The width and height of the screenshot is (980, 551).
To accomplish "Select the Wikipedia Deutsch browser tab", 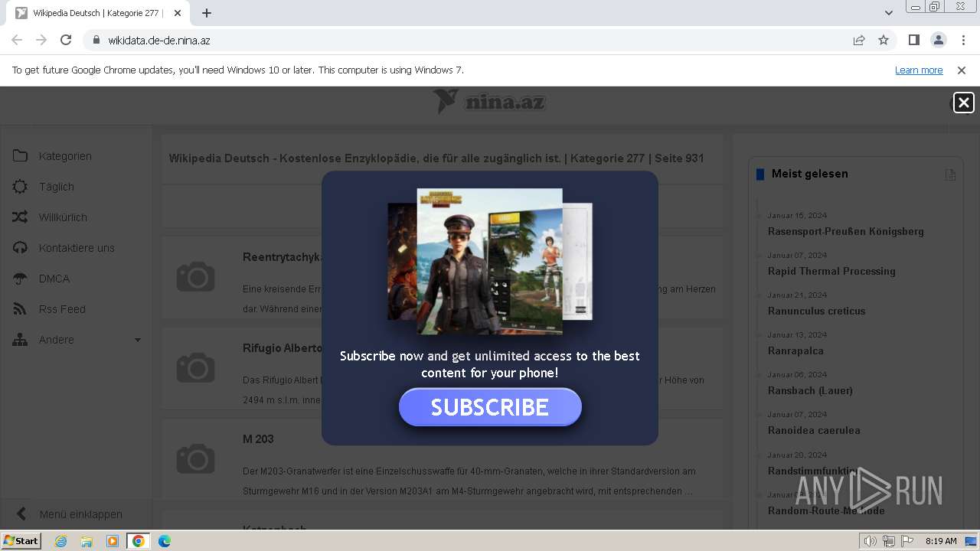I will (x=98, y=13).
